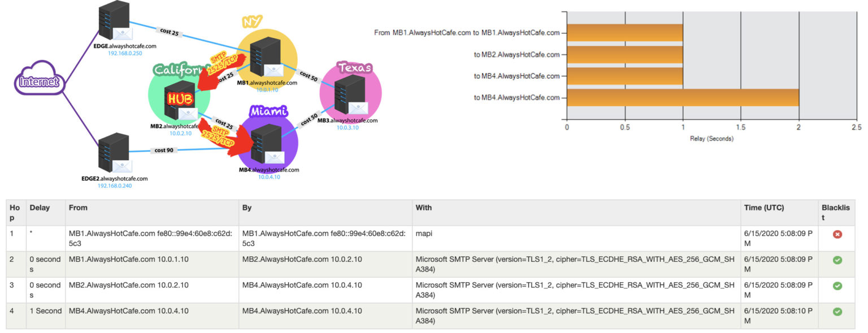868x333 pixels.
Task: Open the IP address link 192.168.0.250
Action: click(x=125, y=54)
